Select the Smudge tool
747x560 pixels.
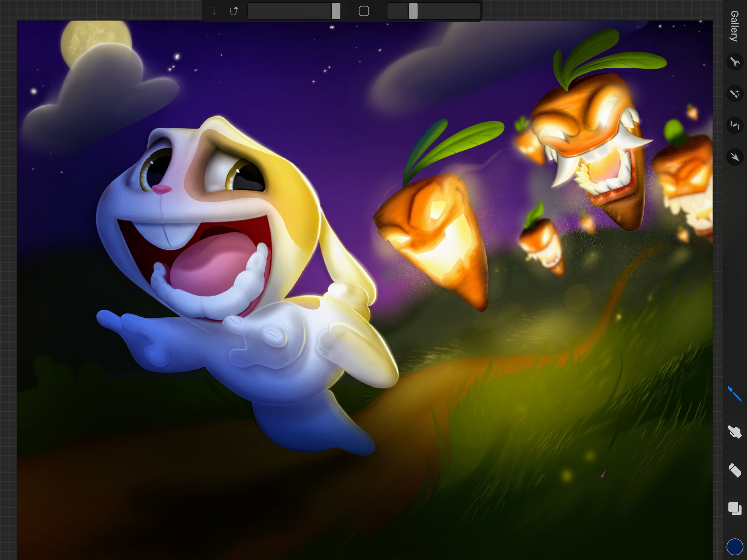pyautogui.click(x=735, y=432)
